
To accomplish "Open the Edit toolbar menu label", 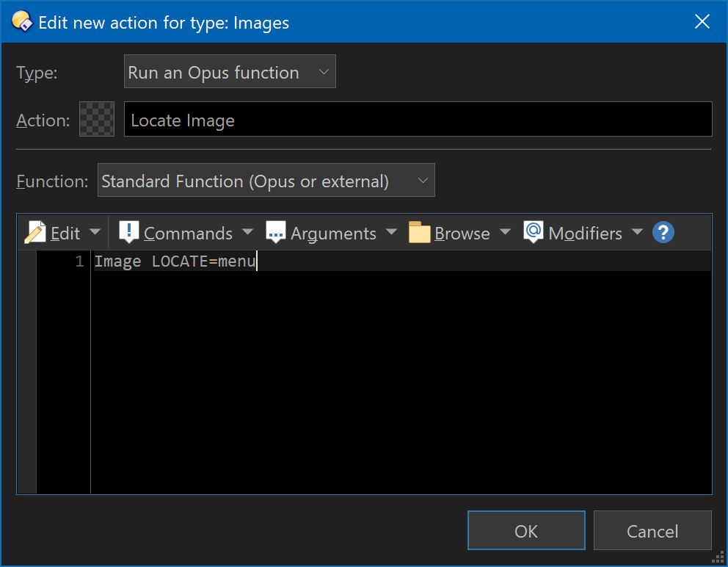I will 65,234.
